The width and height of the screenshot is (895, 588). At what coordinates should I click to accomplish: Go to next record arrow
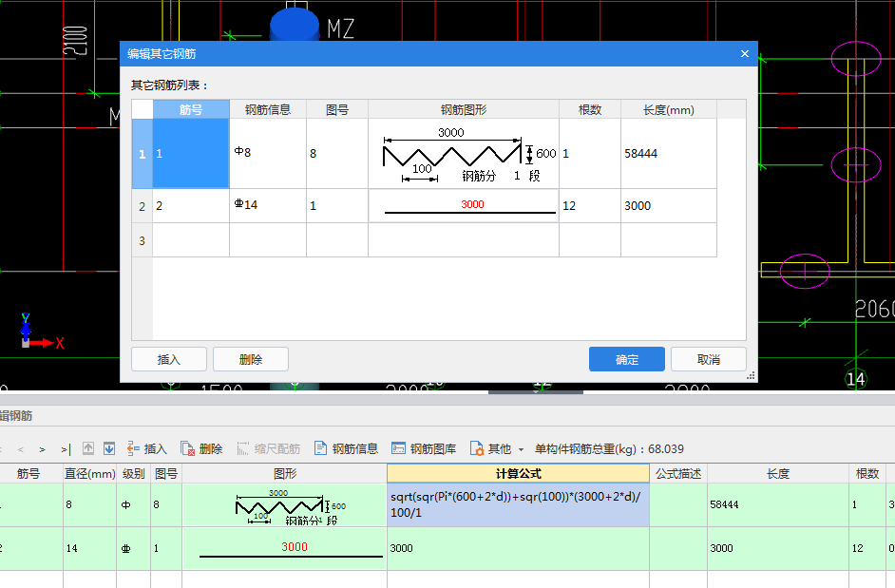pos(42,449)
